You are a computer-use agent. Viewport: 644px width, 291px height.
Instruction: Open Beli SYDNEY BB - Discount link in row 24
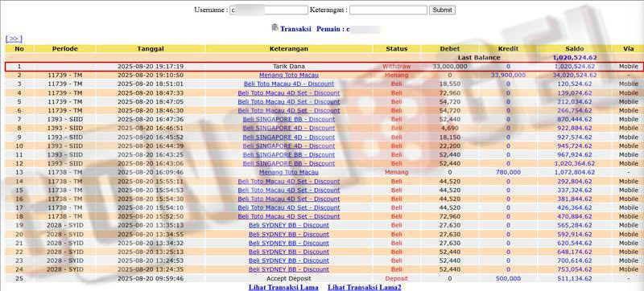click(289, 269)
